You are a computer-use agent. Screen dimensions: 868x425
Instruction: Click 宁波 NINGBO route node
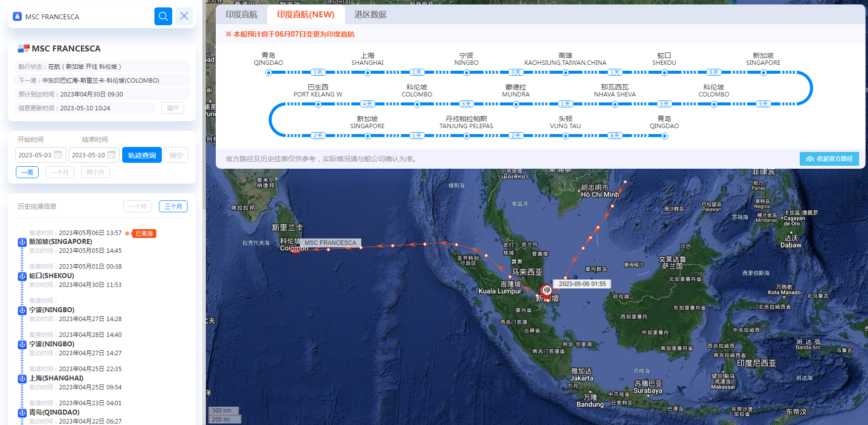467,73
